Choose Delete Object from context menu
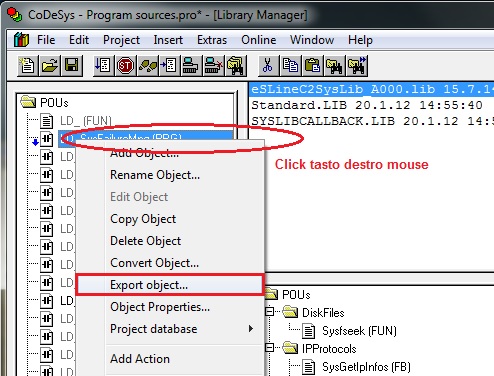 click(x=170, y=241)
